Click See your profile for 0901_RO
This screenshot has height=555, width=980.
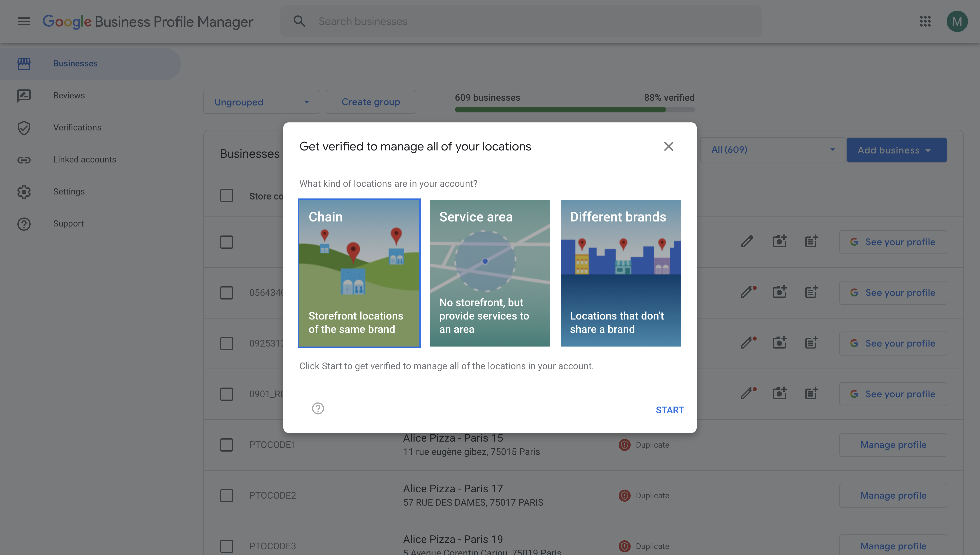(893, 394)
